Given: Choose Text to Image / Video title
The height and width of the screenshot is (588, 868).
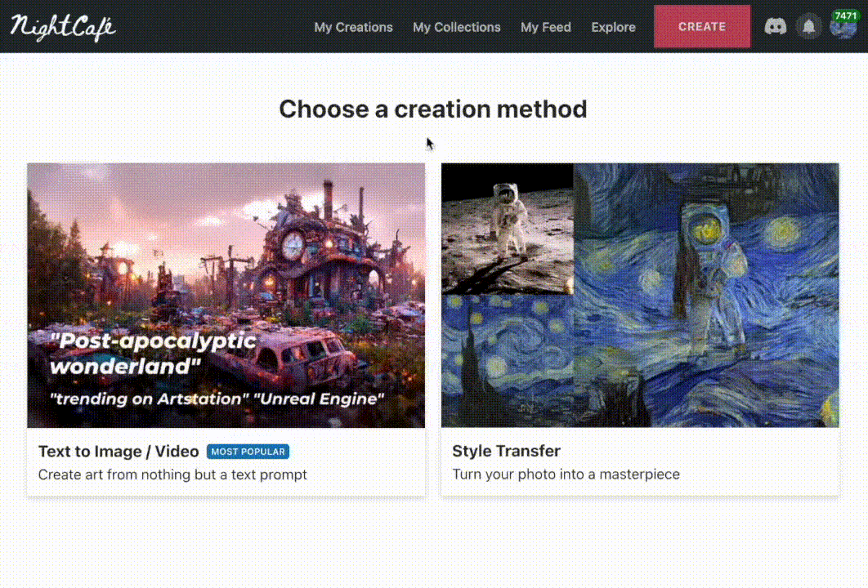Looking at the screenshot, I should pyautogui.click(x=119, y=452).
